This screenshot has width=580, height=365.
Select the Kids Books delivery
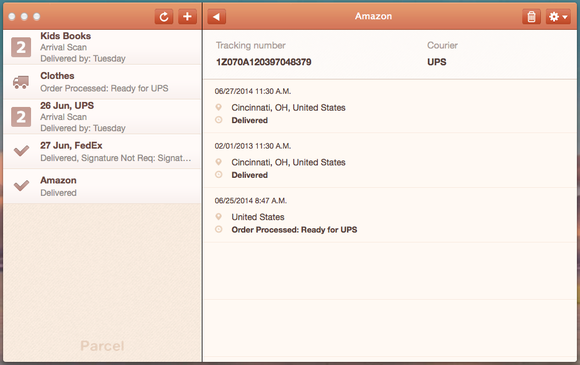point(102,47)
